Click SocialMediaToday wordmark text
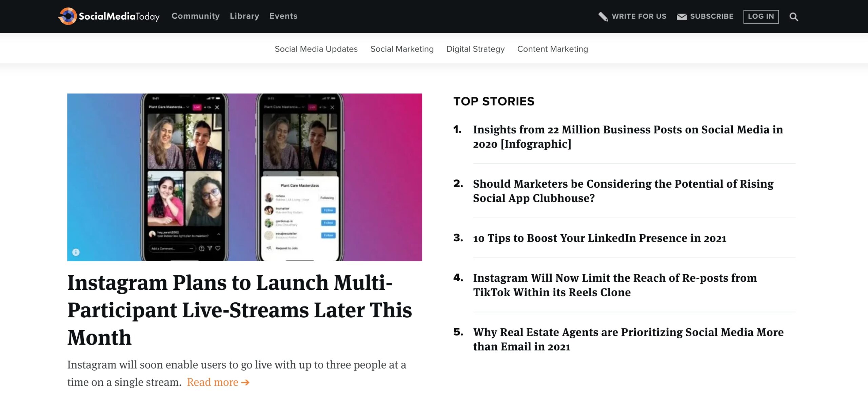Image resolution: width=868 pixels, height=394 pixels. 119,16
